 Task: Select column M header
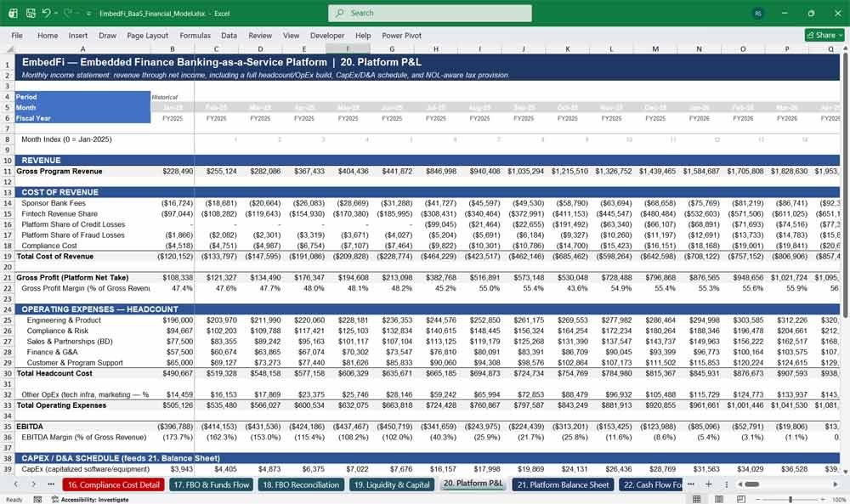tap(655, 48)
